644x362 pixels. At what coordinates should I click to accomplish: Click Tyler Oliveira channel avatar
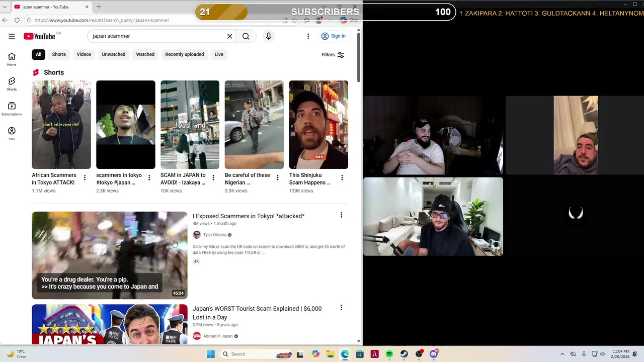(197, 235)
